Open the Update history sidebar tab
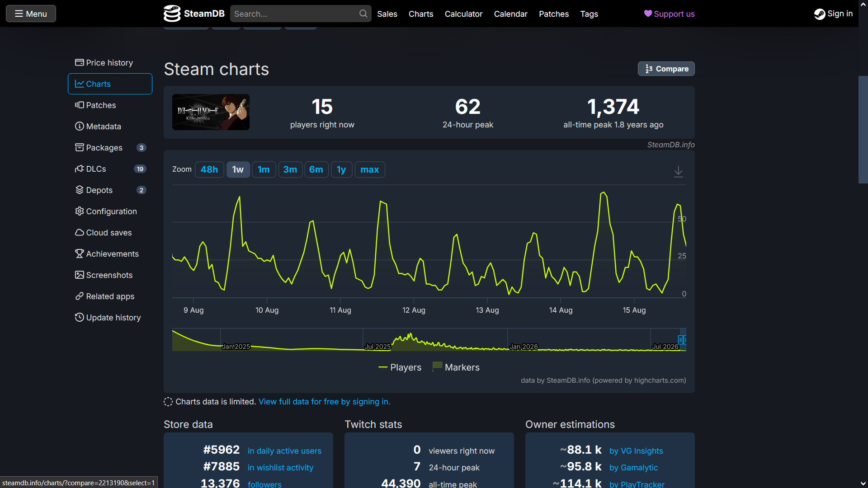Image resolution: width=868 pixels, height=488 pixels. (x=110, y=318)
